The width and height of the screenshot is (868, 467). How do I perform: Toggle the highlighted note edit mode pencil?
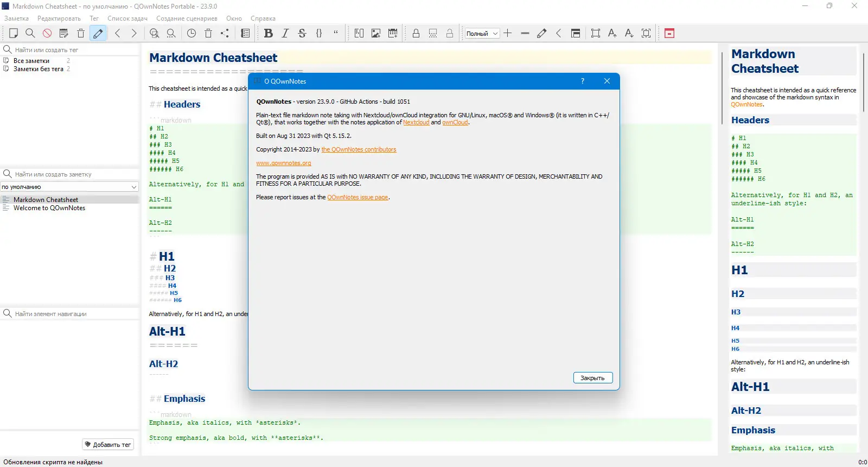tap(98, 33)
